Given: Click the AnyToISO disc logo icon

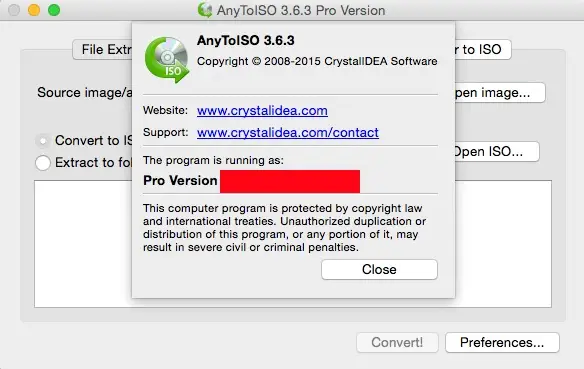Looking at the screenshot, I should [x=167, y=60].
